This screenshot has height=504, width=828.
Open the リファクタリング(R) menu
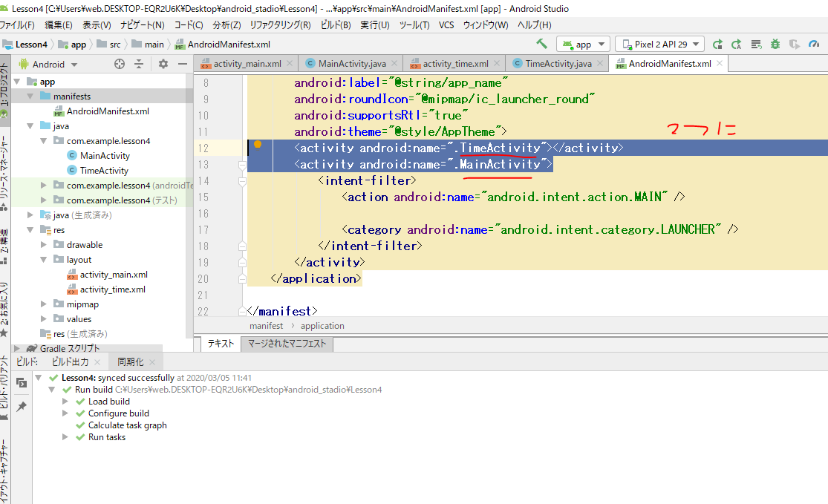281,24
